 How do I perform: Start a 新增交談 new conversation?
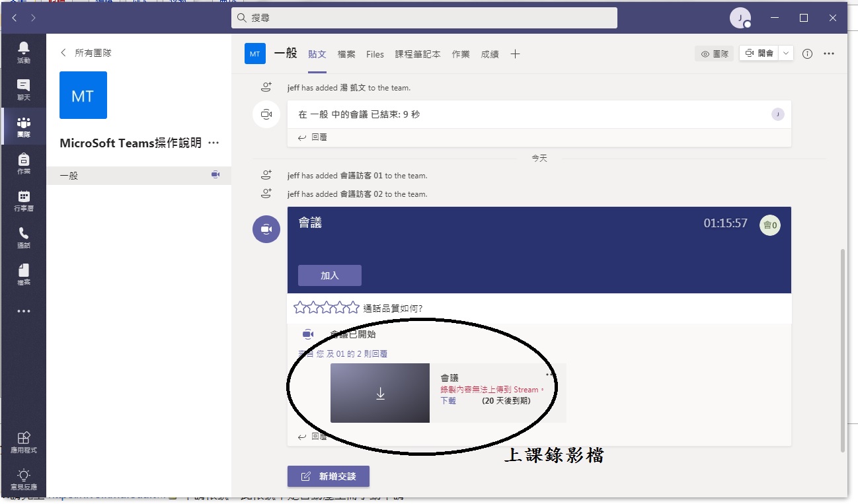(329, 476)
